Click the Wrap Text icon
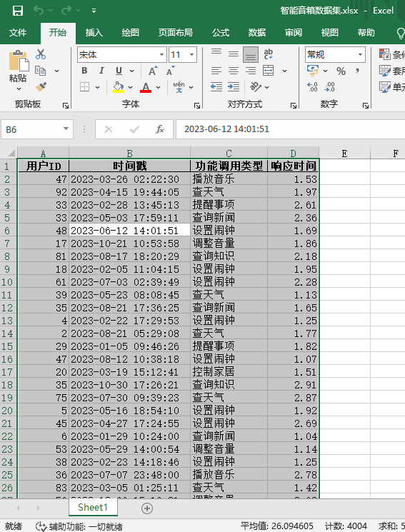Screen dimensions: 405x532 tap(268, 54)
